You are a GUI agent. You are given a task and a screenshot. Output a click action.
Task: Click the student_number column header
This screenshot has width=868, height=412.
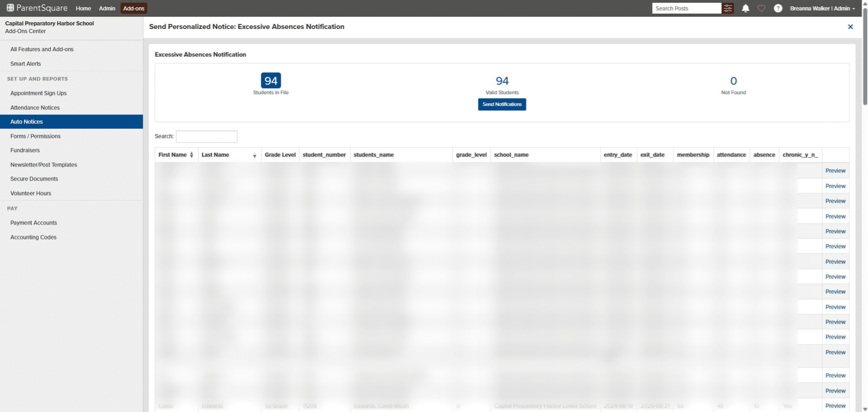pyautogui.click(x=324, y=155)
